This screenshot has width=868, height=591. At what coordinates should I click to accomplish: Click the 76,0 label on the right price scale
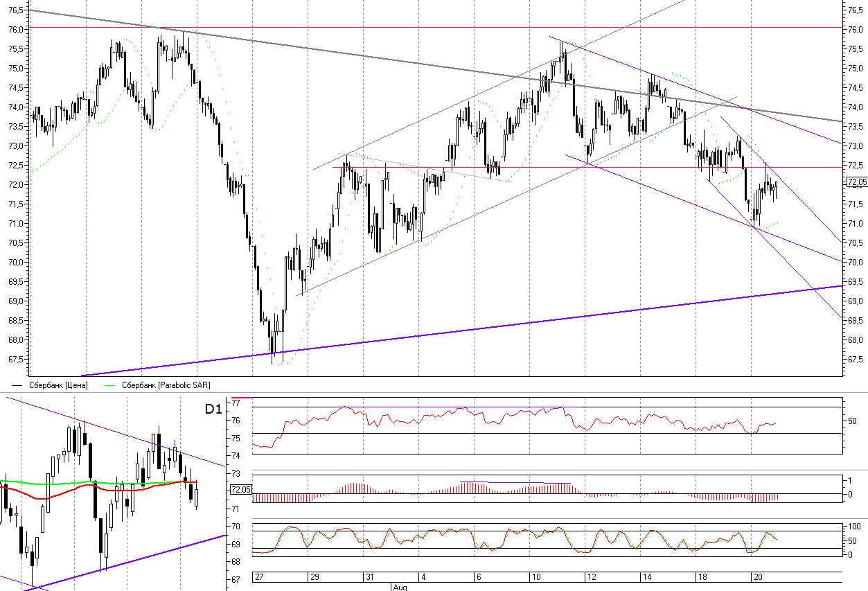[x=856, y=30]
